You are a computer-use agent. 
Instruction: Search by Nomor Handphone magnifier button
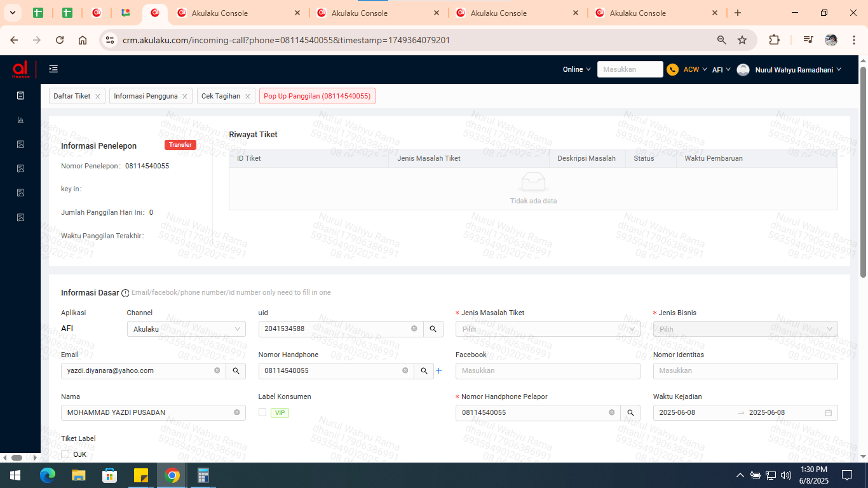tap(424, 370)
